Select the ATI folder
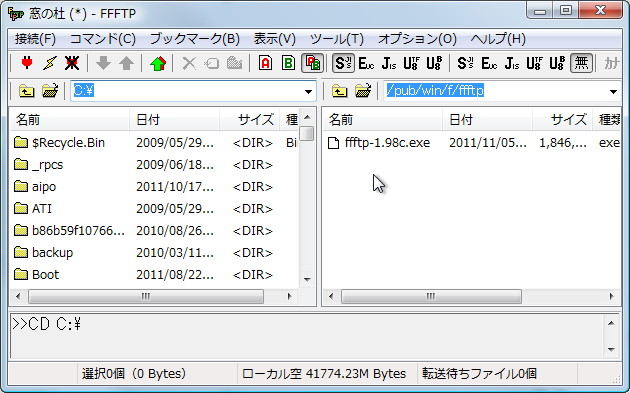 [x=33, y=209]
